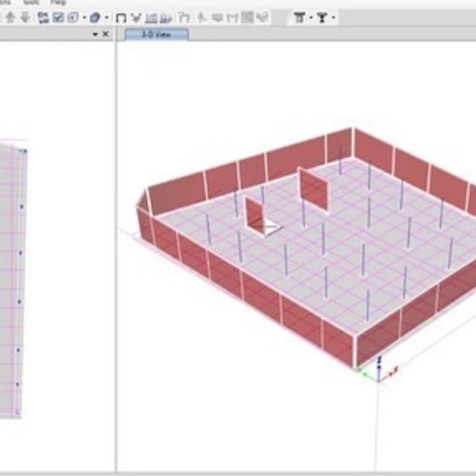Click the display frame forces diagram icon

[x=152, y=18]
